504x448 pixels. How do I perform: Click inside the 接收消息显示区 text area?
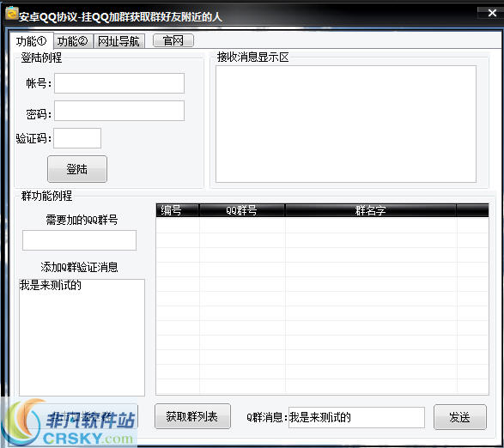point(346,124)
